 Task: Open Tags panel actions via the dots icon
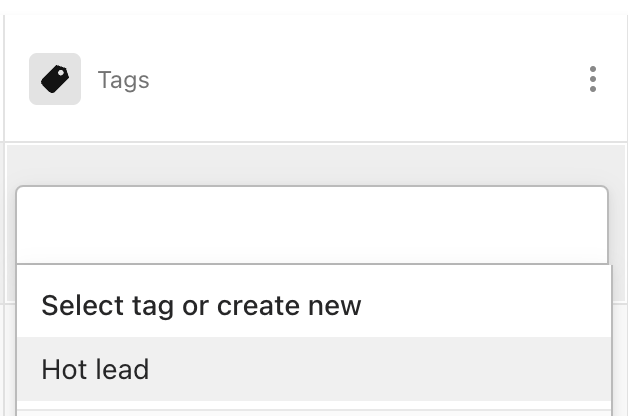(593, 79)
